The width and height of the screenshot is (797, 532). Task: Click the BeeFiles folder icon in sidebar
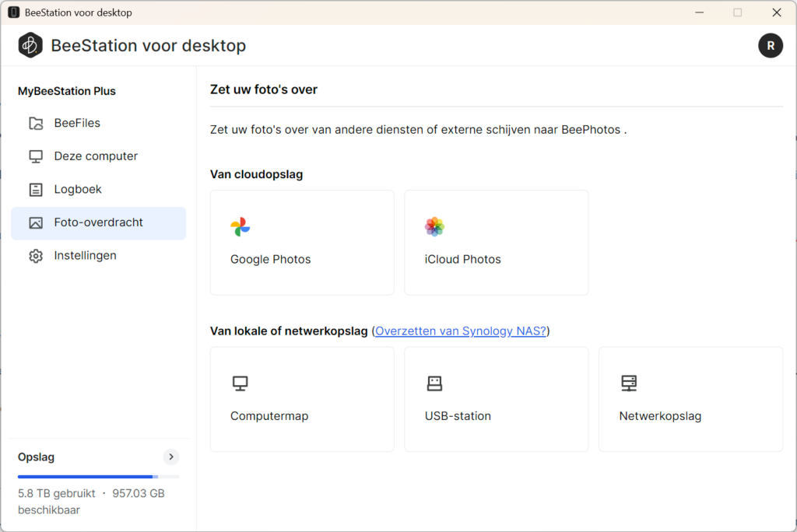(x=36, y=124)
